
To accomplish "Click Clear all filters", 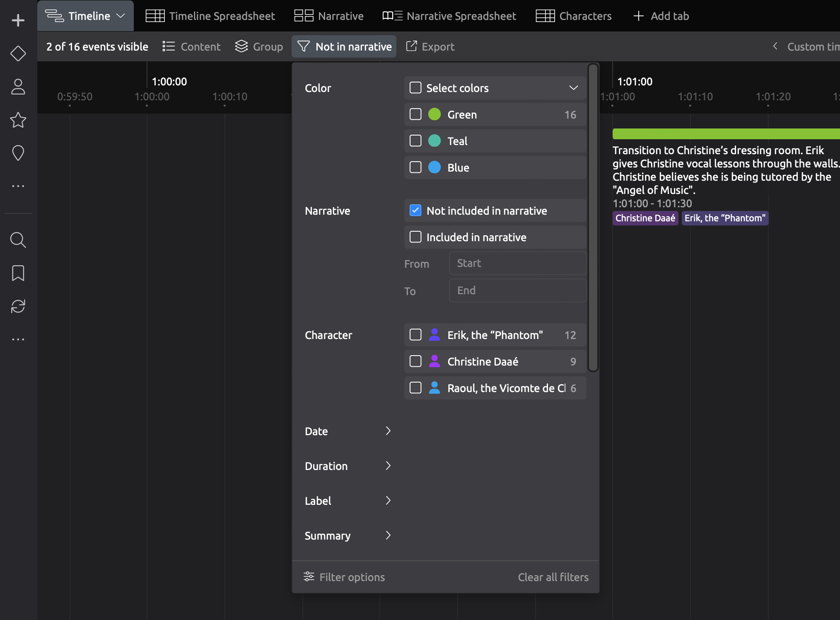I will tap(553, 577).
